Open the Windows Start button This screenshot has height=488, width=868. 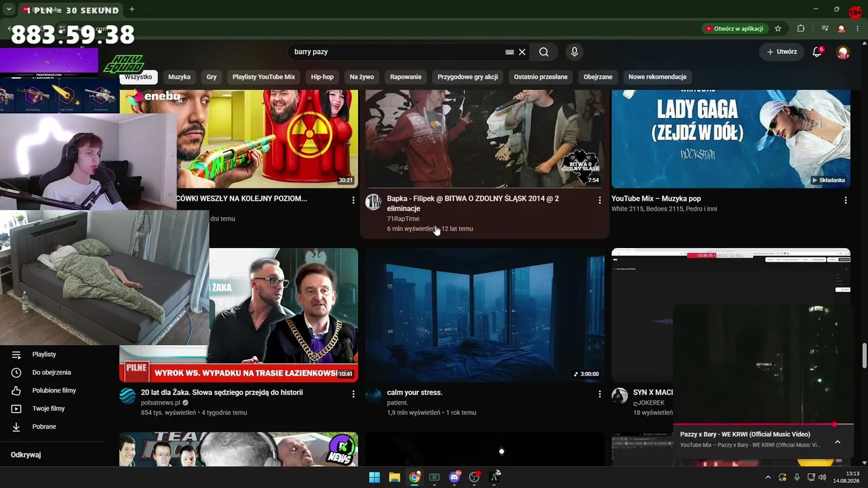[x=374, y=477]
